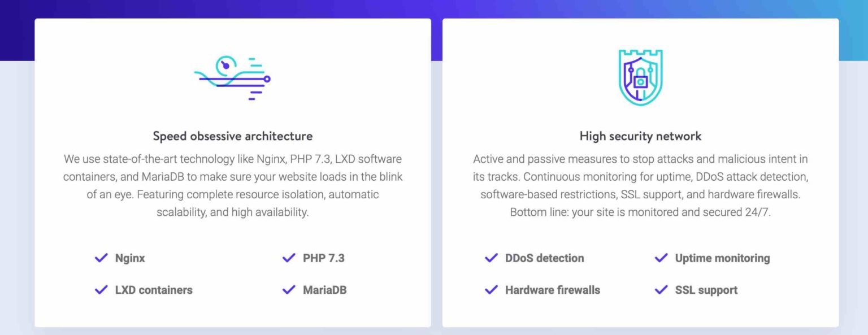Select the Speed obsessive architecture heading
The image size is (868, 335).
tap(232, 136)
